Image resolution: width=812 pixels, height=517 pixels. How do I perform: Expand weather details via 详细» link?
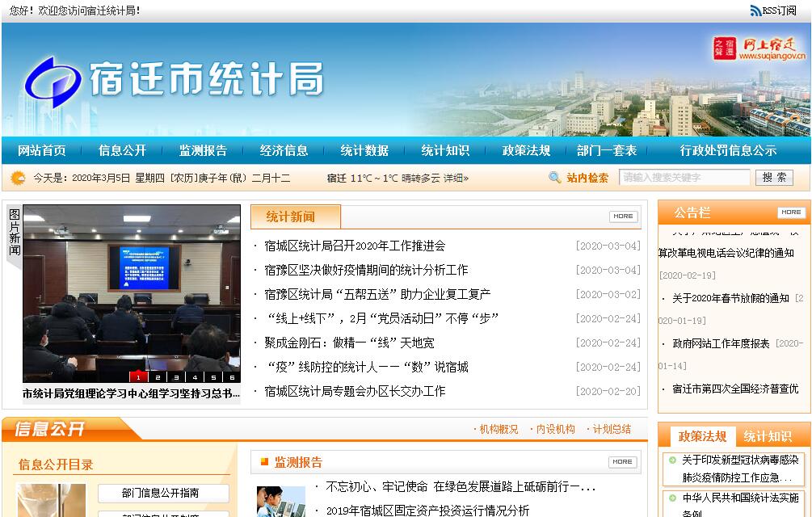pyautogui.click(x=455, y=178)
